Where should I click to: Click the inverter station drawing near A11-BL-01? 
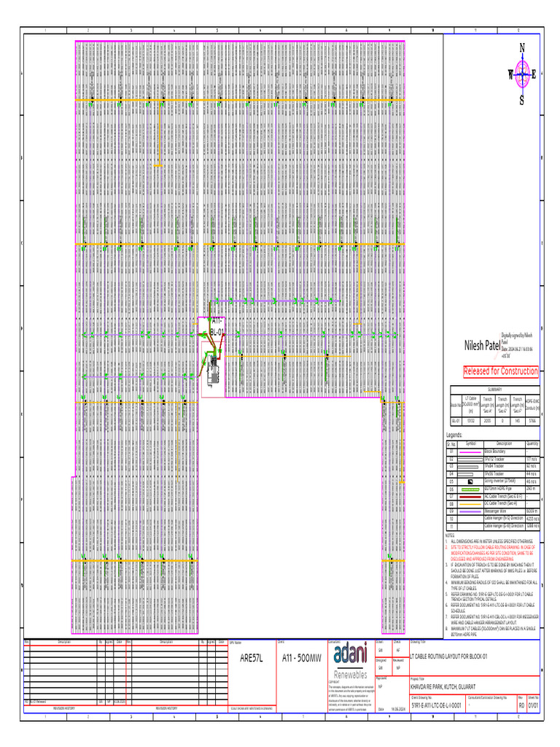(x=213, y=370)
